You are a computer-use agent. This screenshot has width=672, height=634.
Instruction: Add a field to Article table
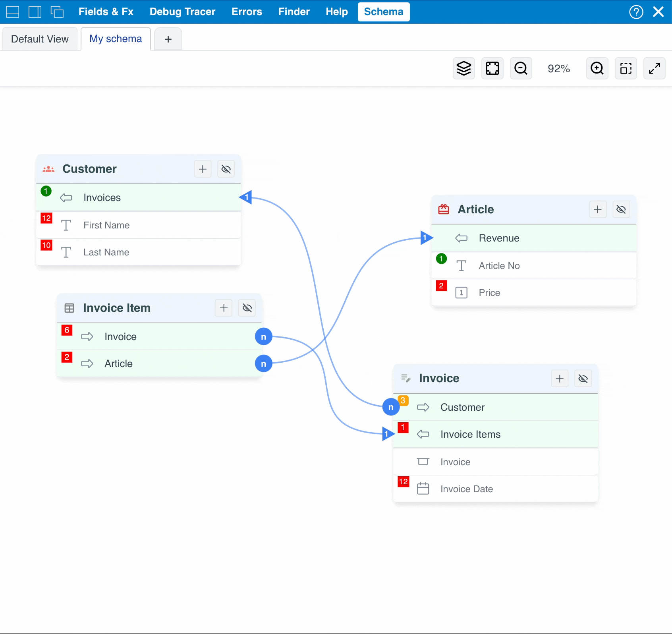[x=598, y=209]
